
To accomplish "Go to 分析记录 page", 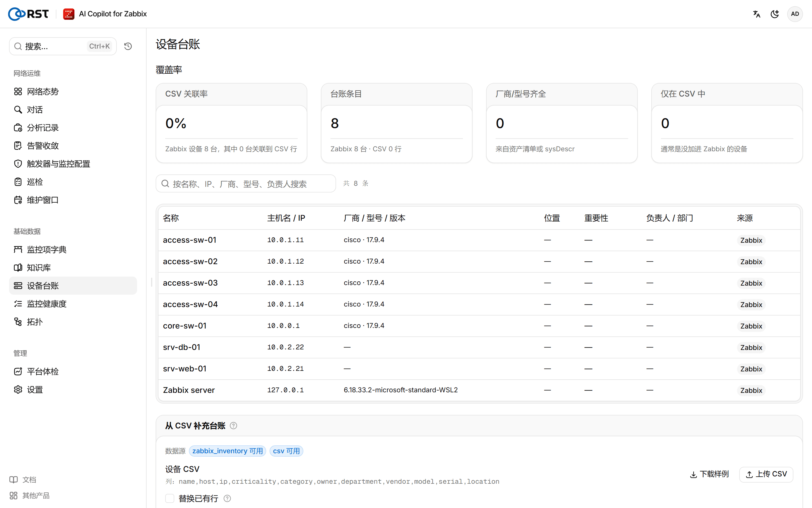I will tap(73, 128).
